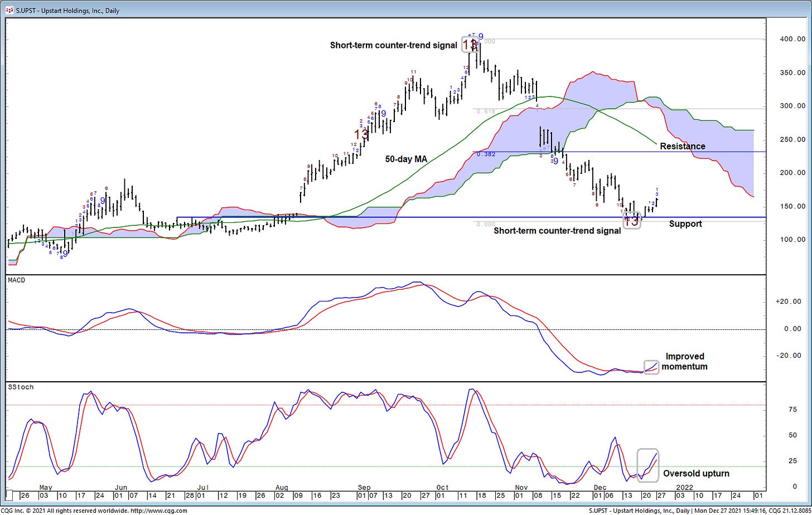Click 'Short-term counter-trend signal' label beside the Support line
812x515 pixels.
point(557,230)
